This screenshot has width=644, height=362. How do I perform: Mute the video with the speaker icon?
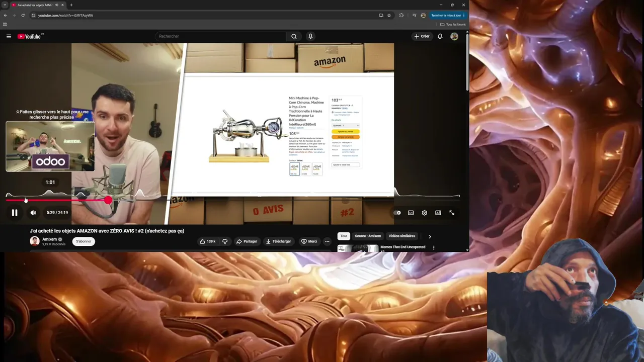coord(33,213)
